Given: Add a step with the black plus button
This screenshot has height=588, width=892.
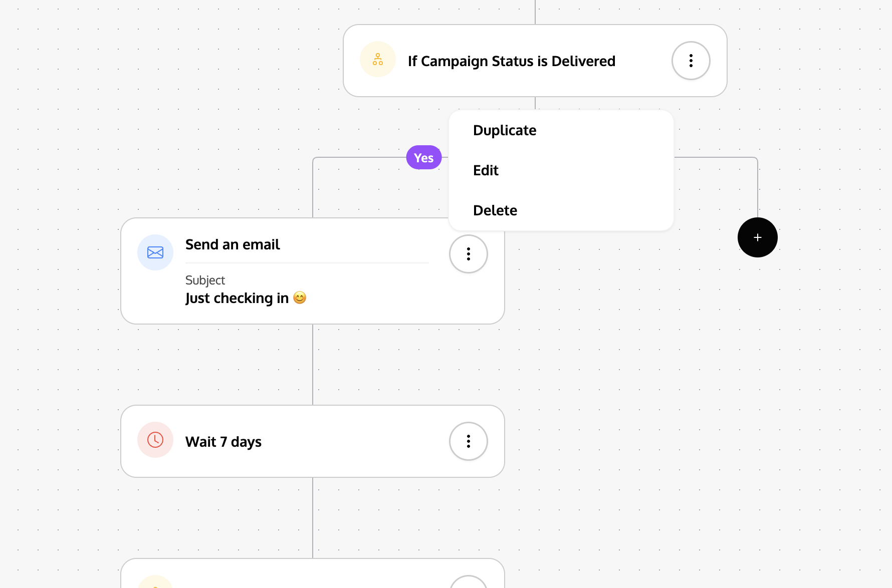Looking at the screenshot, I should pyautogui.click(x=758, y=237).
